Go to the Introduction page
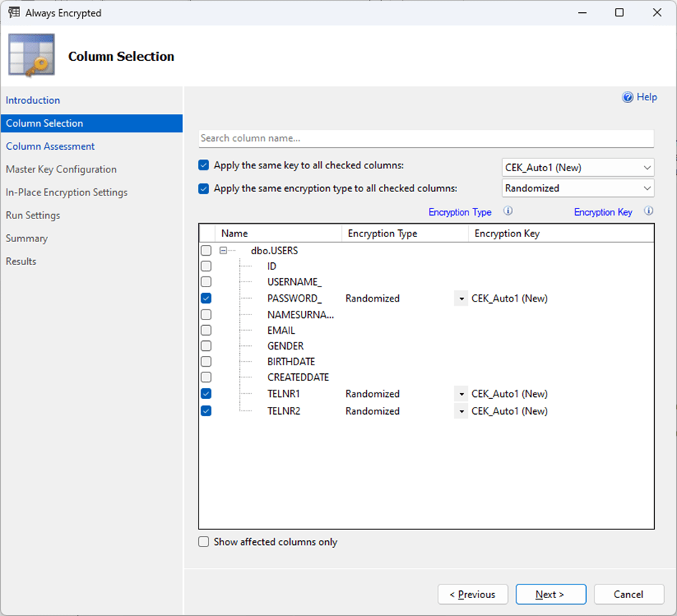 [x=33, y=100]
